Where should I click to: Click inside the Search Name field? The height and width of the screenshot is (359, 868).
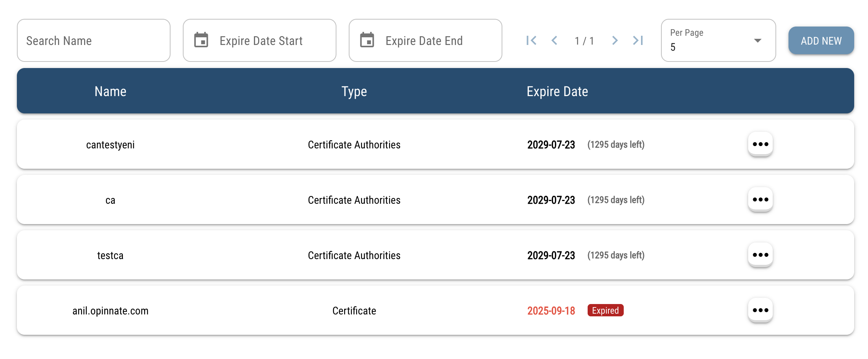(93, 40)
